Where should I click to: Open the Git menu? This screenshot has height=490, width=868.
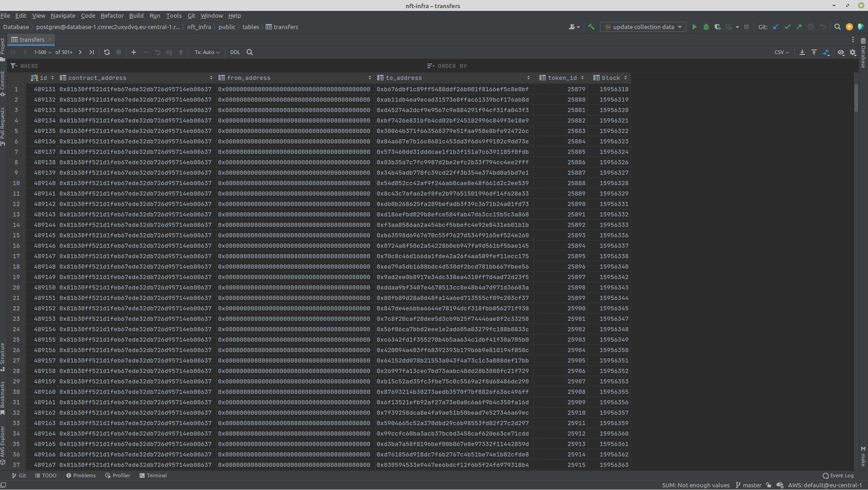pos(191,15)
